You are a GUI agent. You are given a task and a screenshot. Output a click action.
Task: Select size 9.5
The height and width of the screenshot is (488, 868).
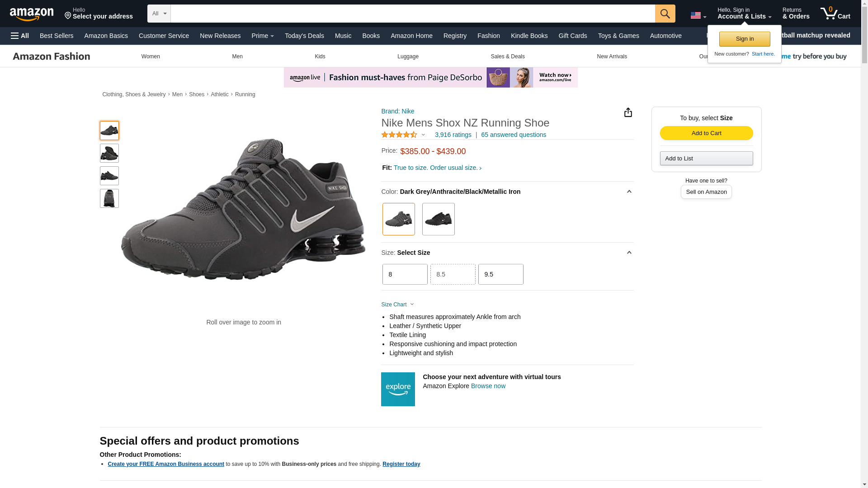coord(500,274)
